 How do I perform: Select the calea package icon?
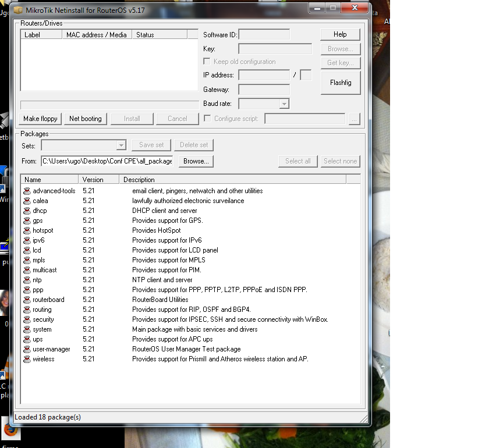point(27,201)
